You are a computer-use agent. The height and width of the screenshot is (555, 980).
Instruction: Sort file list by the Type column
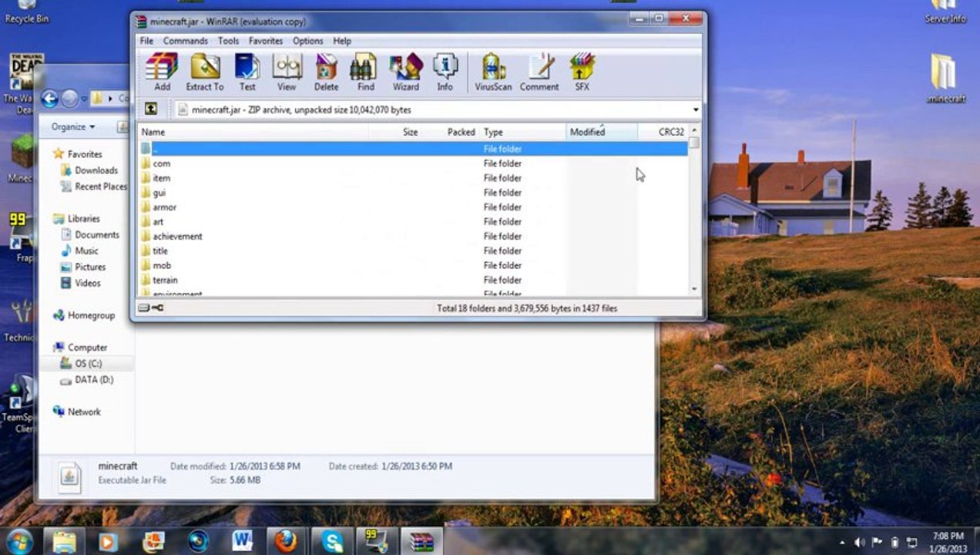click(523, 132)
